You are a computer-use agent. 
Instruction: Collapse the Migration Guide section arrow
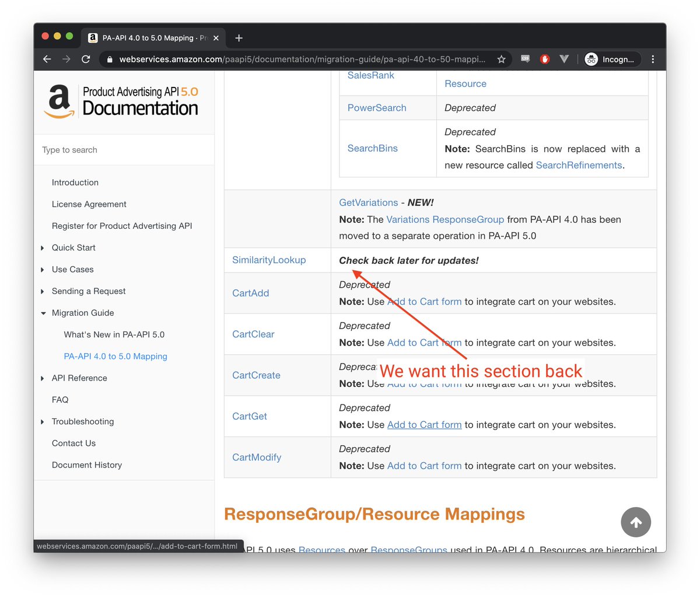[43, 313]
